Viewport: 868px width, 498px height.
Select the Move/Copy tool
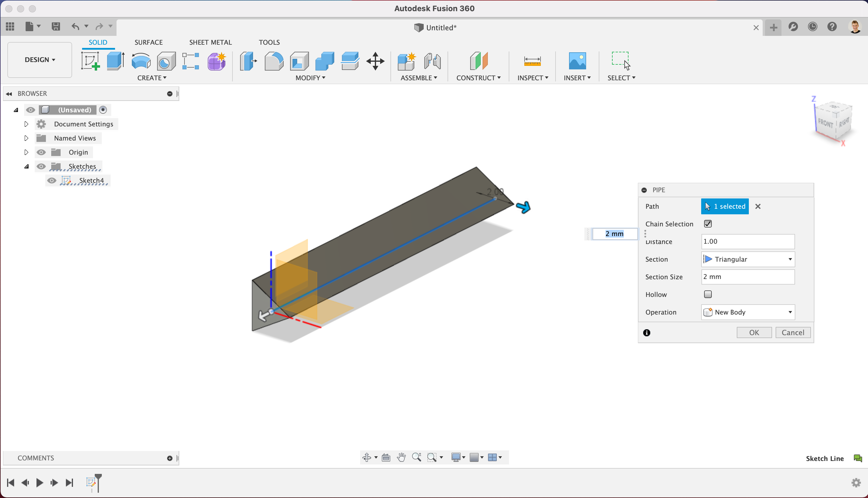click(375, 61)
